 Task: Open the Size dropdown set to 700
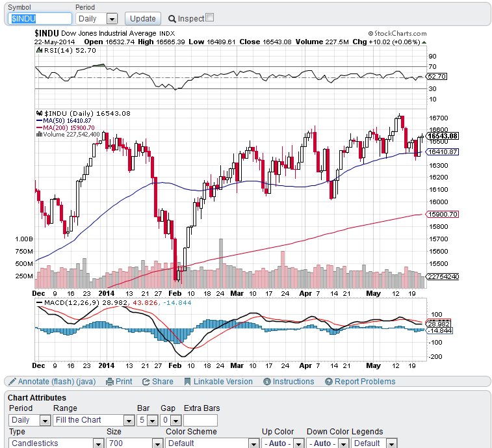point(135,443)
